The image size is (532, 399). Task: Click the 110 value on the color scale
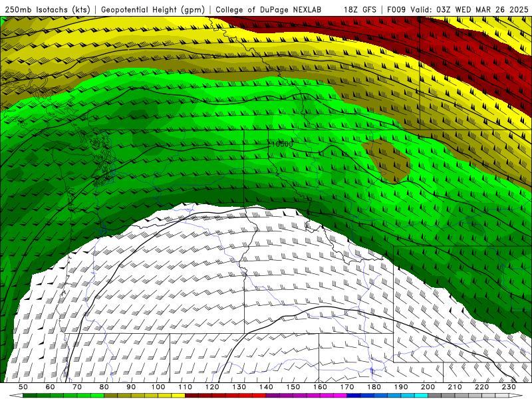coord(186,387)
